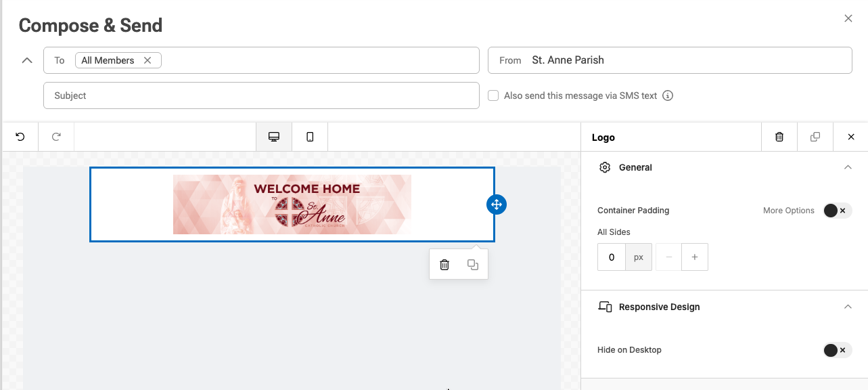Click the redo arrow icon
Screen dimensions: 868x390
point(56,137)
